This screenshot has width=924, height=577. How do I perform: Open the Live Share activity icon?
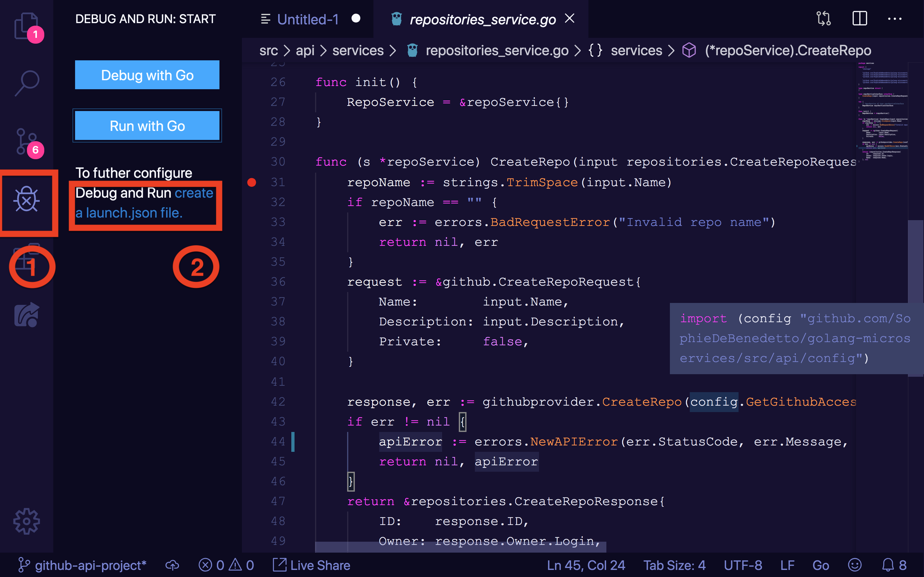pos(27,315)
